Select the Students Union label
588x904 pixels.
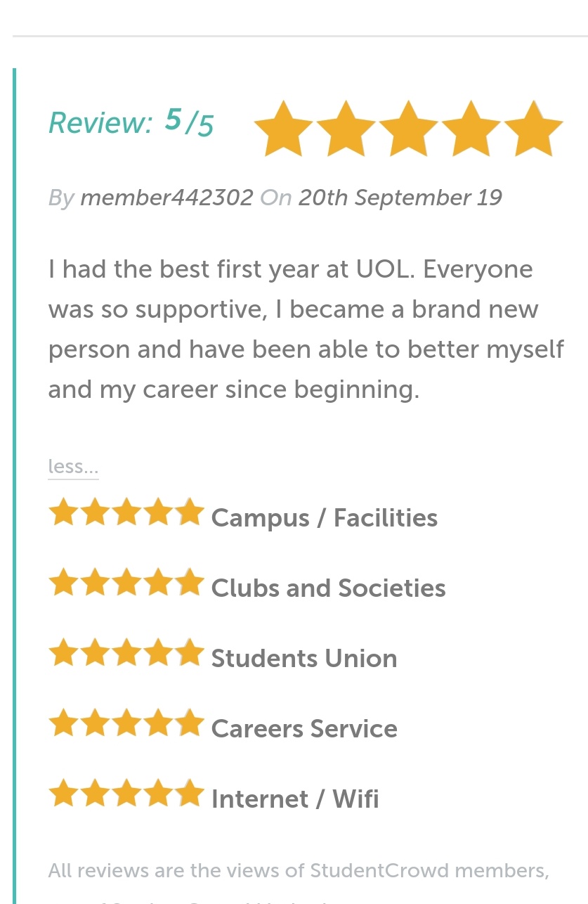tap(304, 659)
